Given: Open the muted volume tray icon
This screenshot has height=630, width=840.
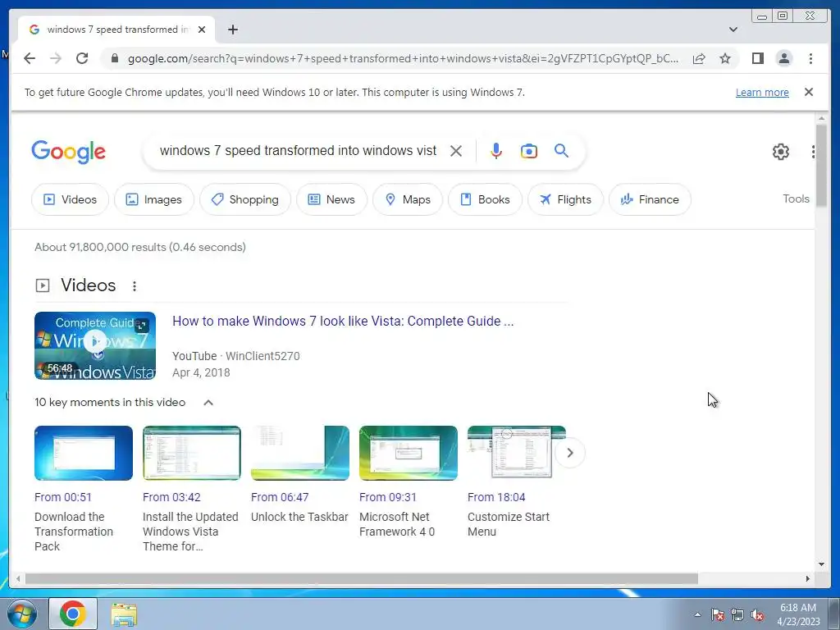Looking at the screenshot, I should click(x=757, y=615).
